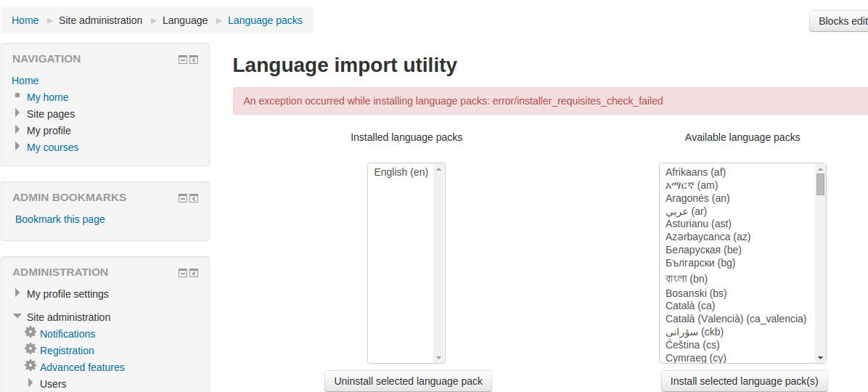Select English (en) in installed packs
Screen dimensions: 868x392
(401, 172)
